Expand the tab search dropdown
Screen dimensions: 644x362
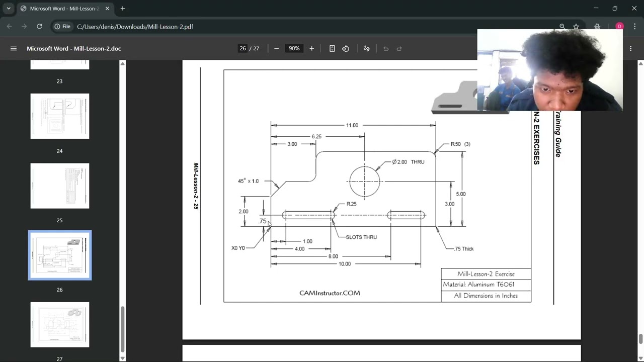coord(9,9)
